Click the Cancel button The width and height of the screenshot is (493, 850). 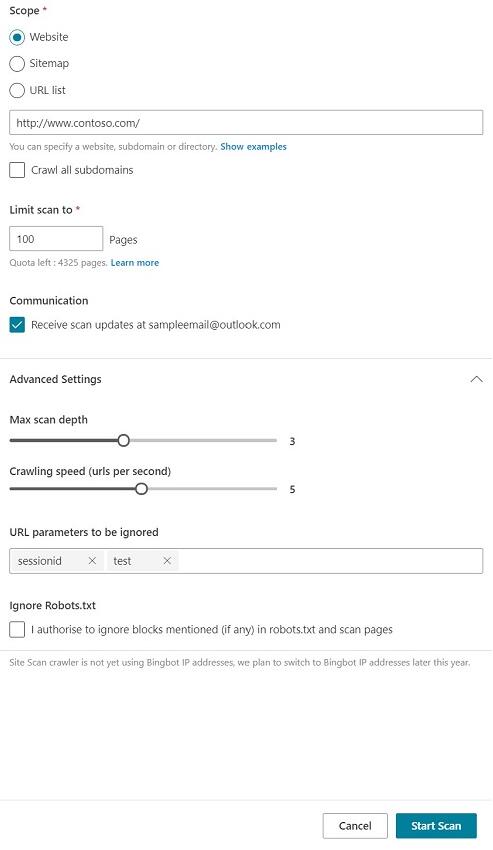[x=355, y=826]
